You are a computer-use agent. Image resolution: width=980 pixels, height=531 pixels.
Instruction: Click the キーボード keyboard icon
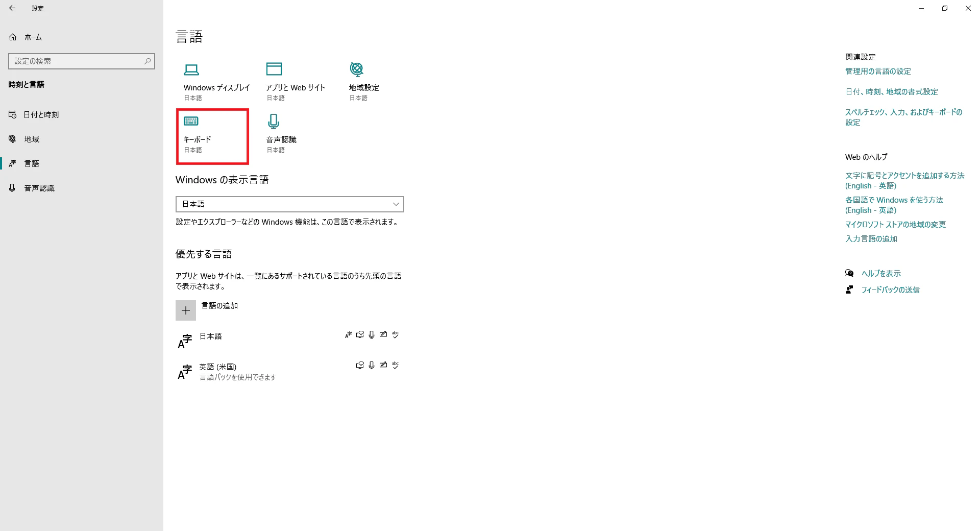191,121
